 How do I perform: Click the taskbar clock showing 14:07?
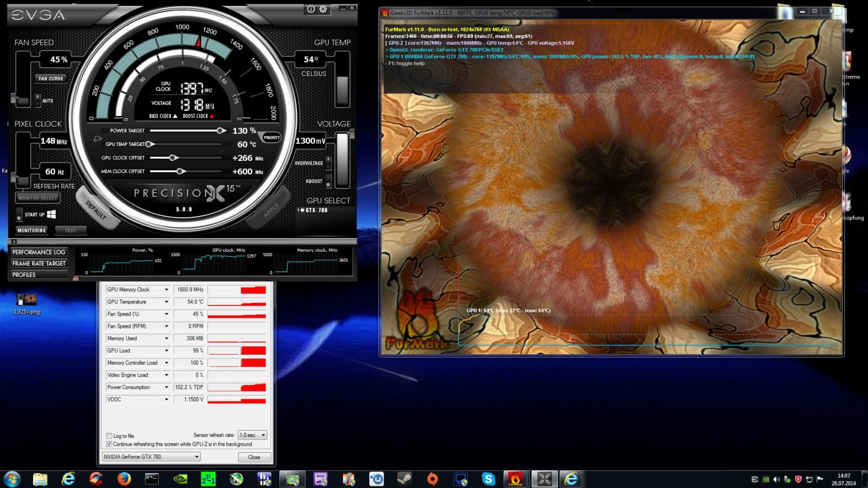point(843,479)
